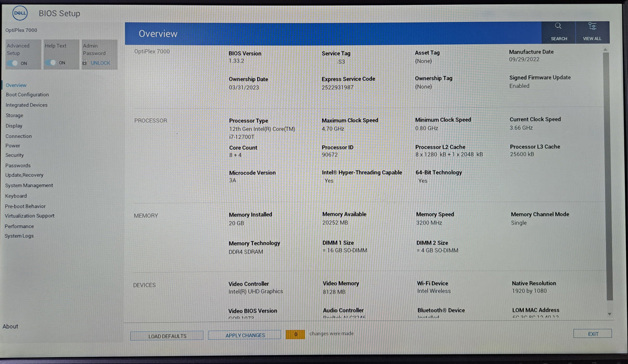Click Current Clock Speed 3.66 GHz
The height and width of the screenshot is (364, 628).
[x=521, y=127]
